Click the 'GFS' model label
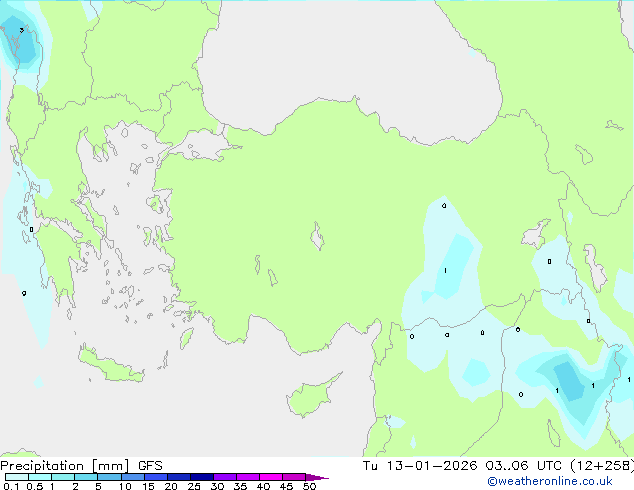This screenshot has height=490, width=634. pos(150,466)
